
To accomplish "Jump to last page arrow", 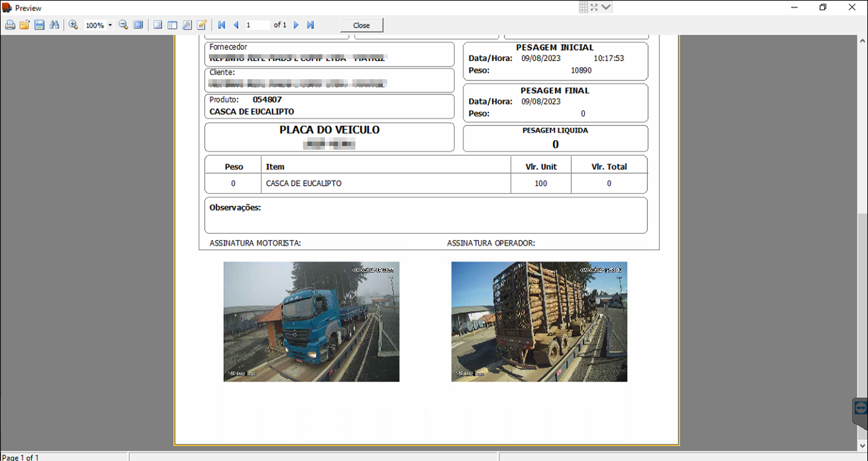I will 311,26.
